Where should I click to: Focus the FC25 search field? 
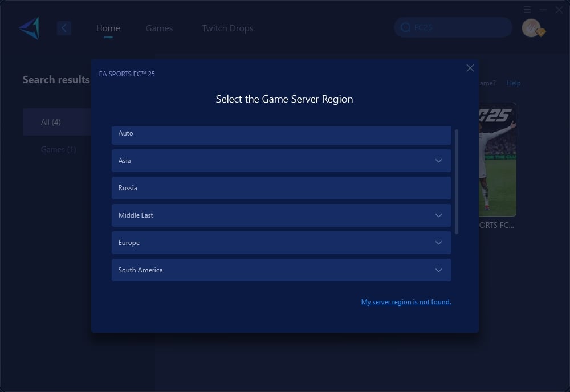(453, 27)
